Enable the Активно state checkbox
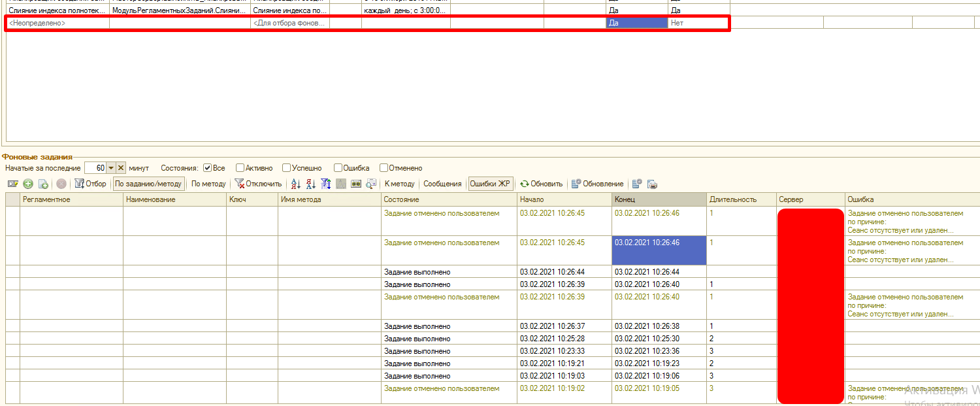 coord(240,168)
